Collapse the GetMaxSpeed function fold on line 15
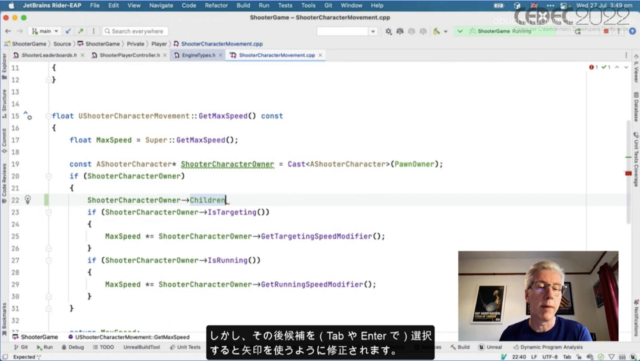Viewport: 640px width, 361px height. pyautogui.click(x=48, y=116)
